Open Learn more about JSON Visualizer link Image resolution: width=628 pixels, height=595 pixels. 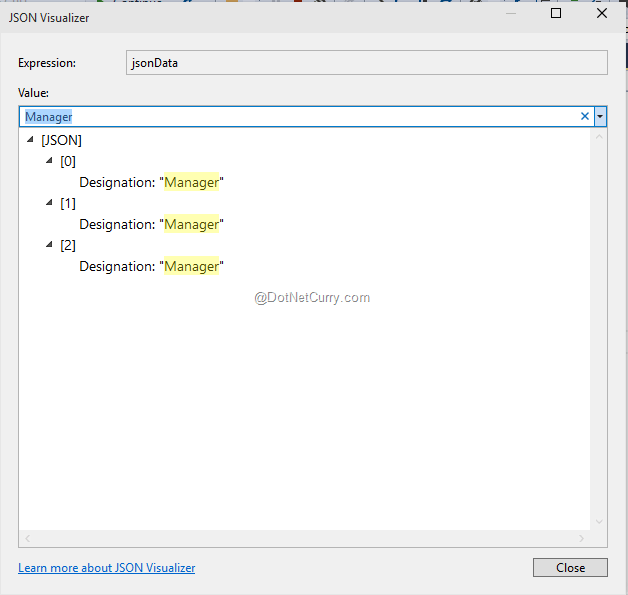coord(107,568)
